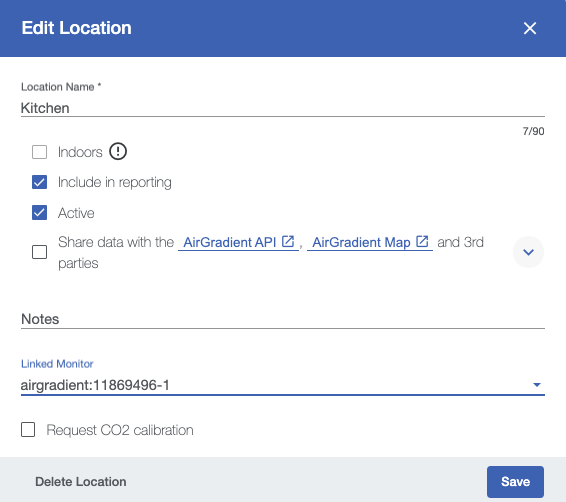Click the Linked Monitor dropdown arrow
The image size is (566, 502).
click(537, 385)
